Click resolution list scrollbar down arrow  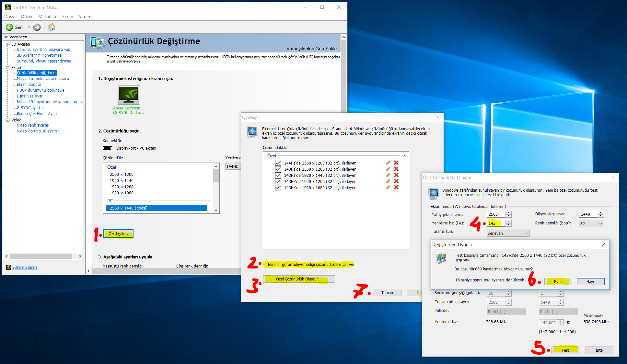click(x=216, y=210)
